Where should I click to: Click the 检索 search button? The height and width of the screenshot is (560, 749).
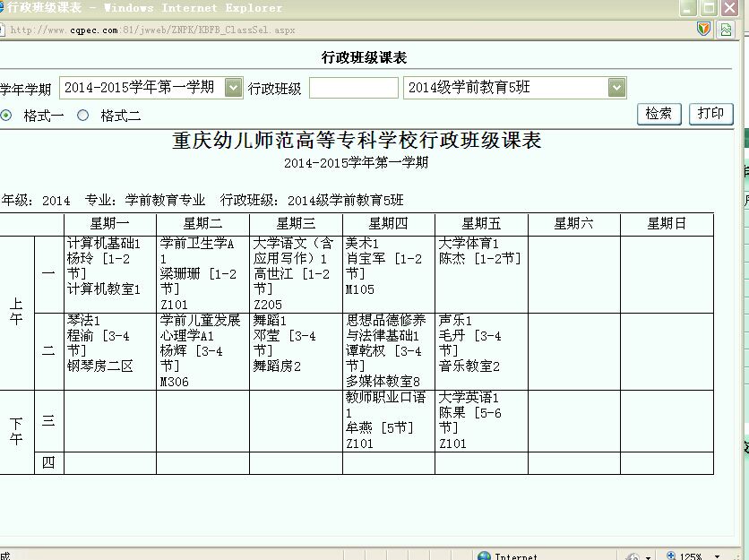(x=659, y=114)
